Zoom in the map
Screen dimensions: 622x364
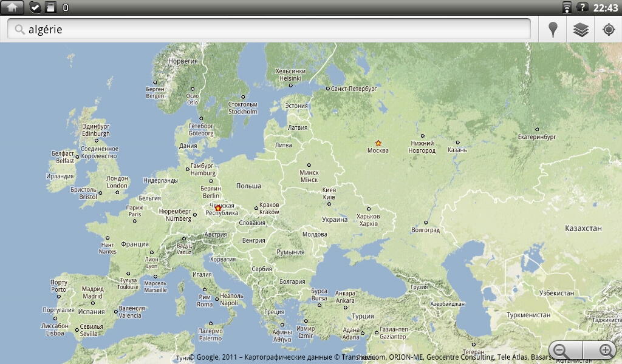pos(600,350)
